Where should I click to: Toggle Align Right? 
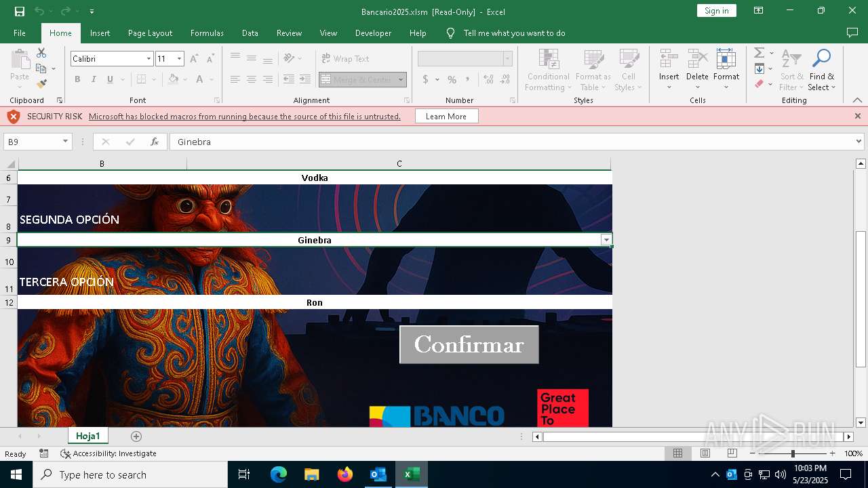tap(268, 79)
